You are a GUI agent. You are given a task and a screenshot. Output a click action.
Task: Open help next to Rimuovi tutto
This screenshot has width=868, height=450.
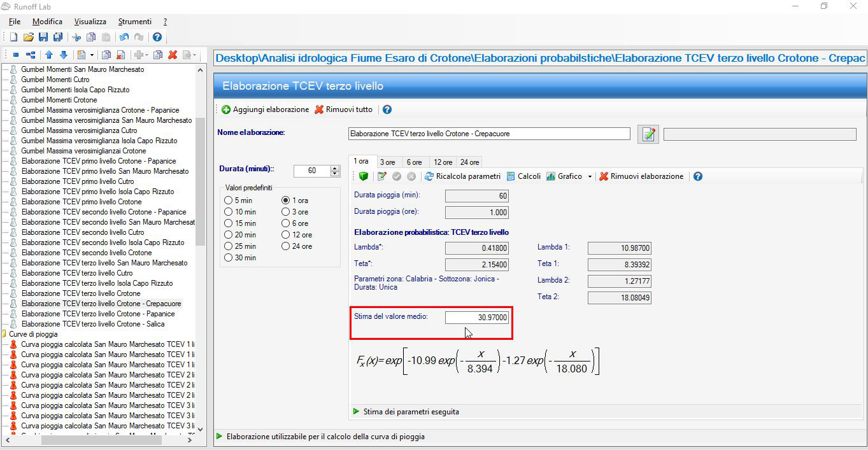click(387, 109)
